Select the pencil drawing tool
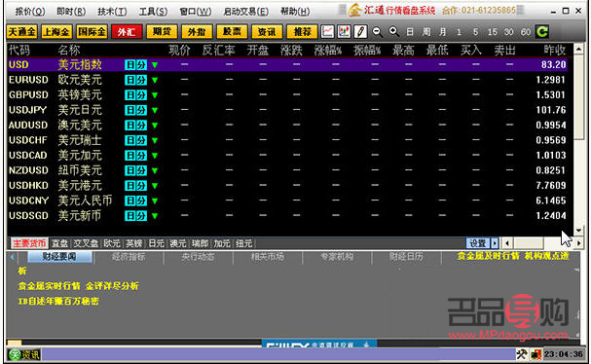Image resolution: width=591 pixels, height=364 pixels. point(360,32)
